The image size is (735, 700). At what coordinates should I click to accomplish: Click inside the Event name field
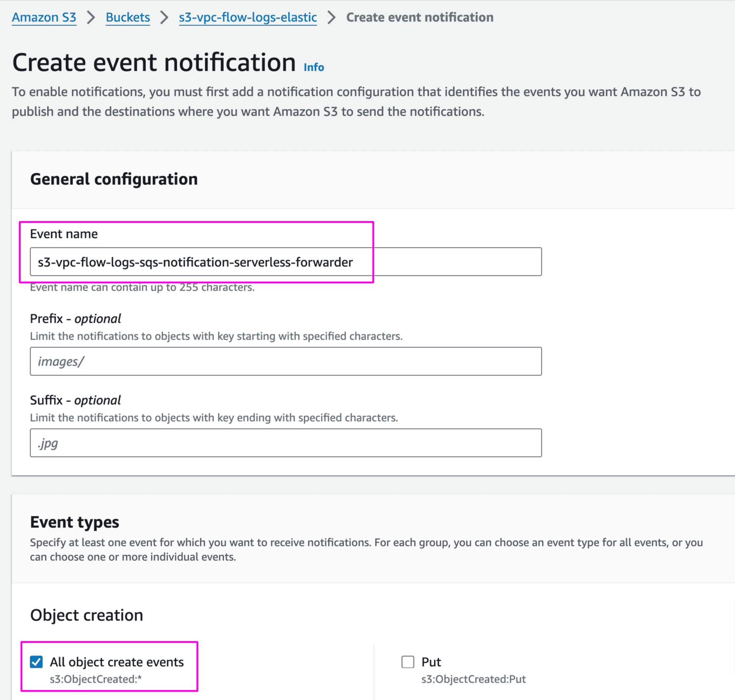(286, 261)
